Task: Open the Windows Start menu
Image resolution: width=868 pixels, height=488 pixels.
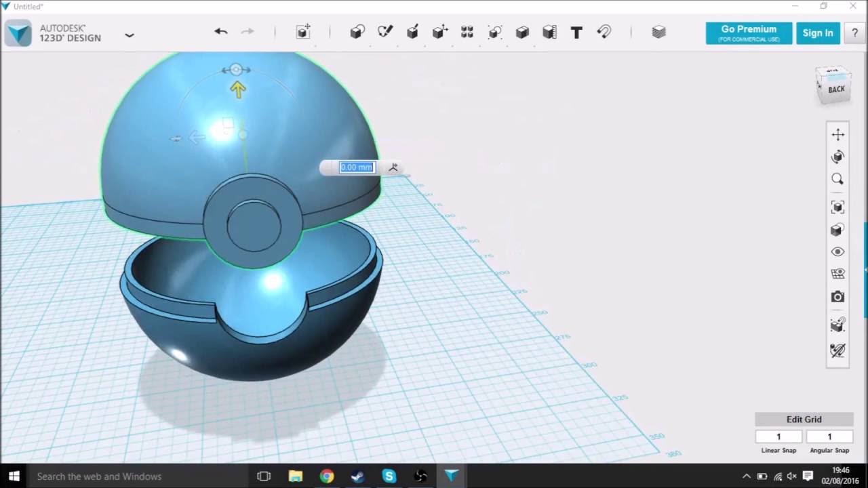Action: 13,476
